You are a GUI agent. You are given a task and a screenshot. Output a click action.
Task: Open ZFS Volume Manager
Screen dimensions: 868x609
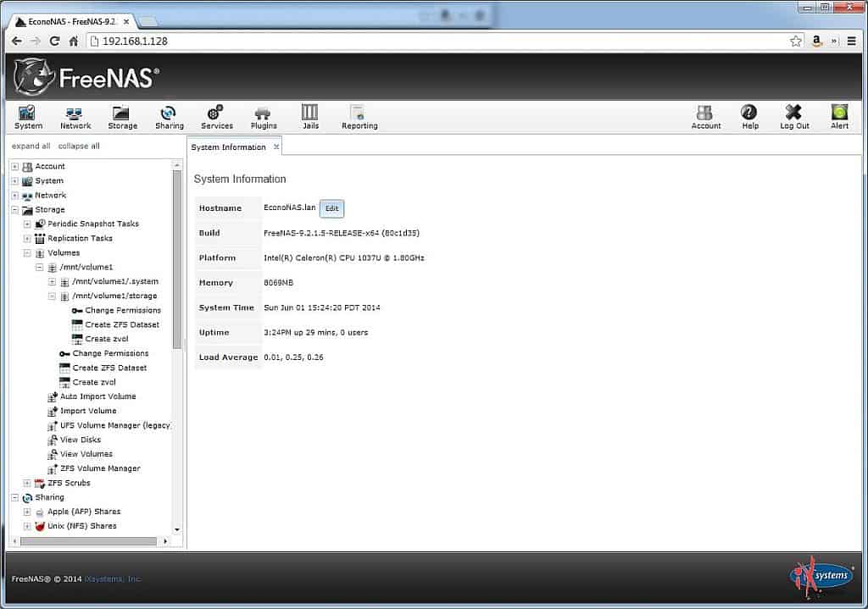100,468
